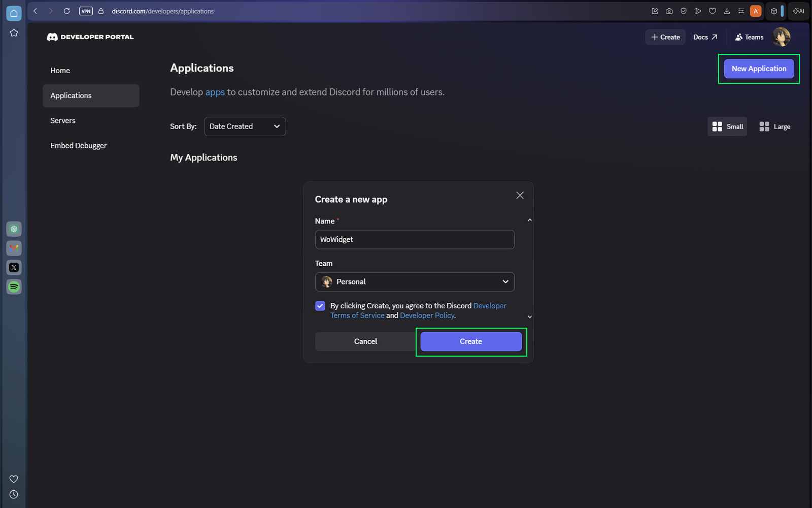Viewport: 812px width, 508px height.
Task: Open the Developer Policy link
Action: point(427,315)
